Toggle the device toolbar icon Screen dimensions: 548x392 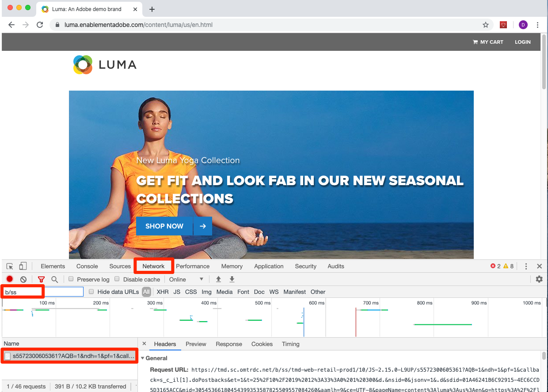(23, 266)
